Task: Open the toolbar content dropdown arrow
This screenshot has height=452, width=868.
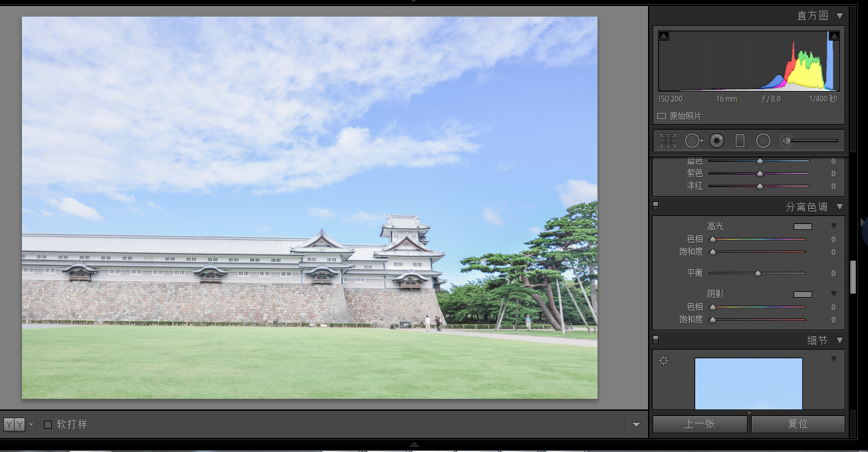Action: tap(636, 425)
